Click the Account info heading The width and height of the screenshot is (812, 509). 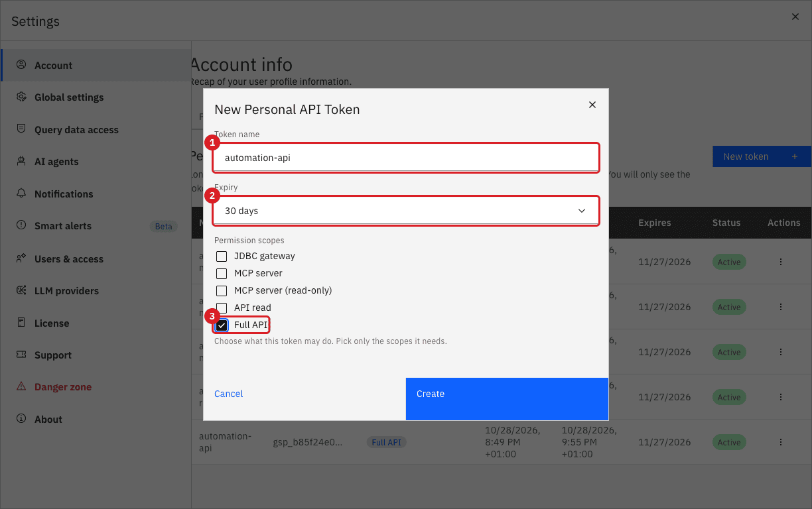click(241, 64)
